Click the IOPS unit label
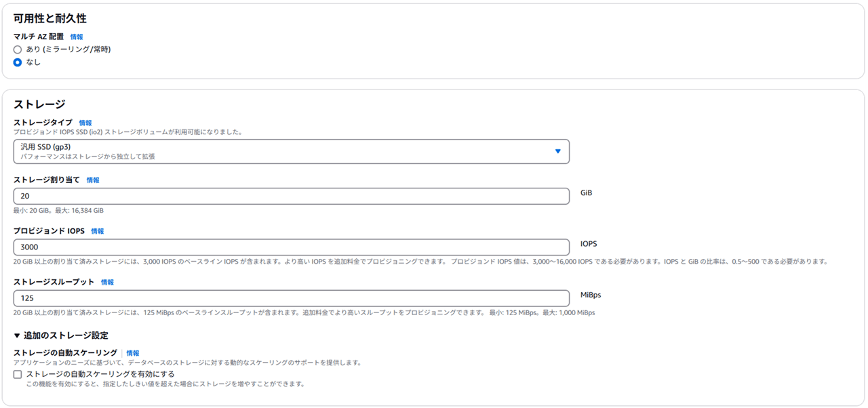This screenshot has width=868, height=408. tap(589, 243)
